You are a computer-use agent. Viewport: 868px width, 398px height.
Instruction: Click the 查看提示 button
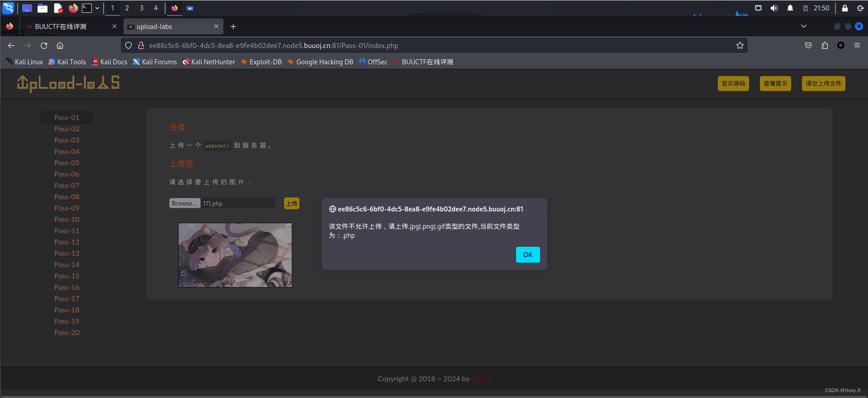pos(775,83)
